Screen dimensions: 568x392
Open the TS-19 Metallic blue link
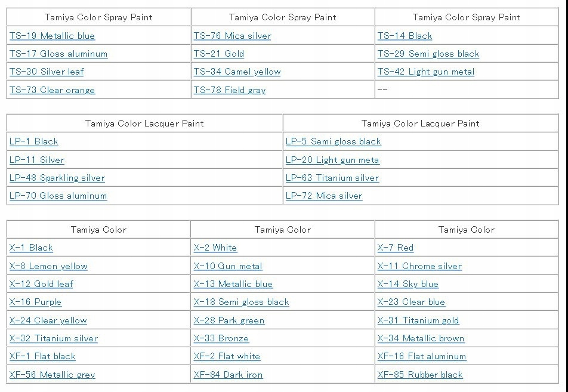[x=52, y=36]
